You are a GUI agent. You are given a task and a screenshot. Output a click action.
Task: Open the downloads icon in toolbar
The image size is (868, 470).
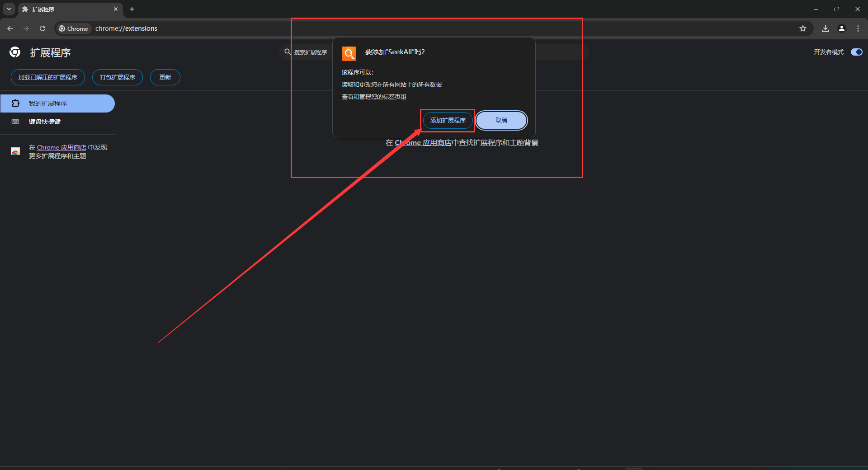[x=826, y=28]
